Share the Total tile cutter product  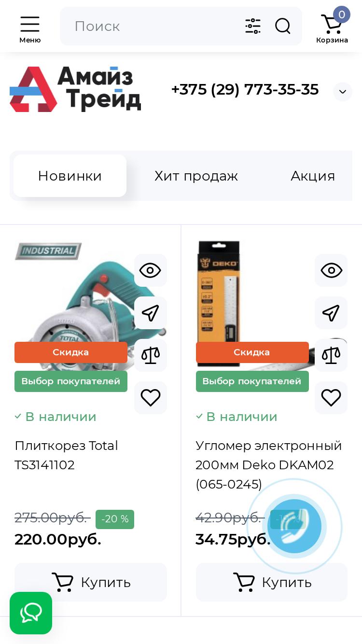(x=151, y=313)
